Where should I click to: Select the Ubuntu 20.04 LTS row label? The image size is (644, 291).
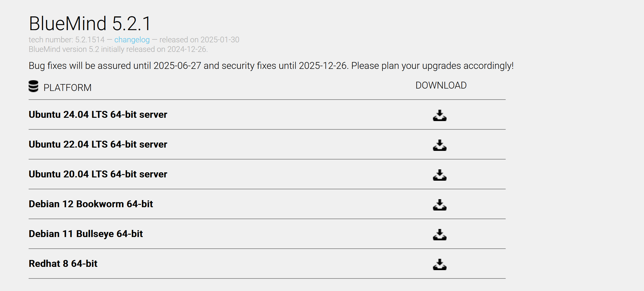click(x=98, y=174)
